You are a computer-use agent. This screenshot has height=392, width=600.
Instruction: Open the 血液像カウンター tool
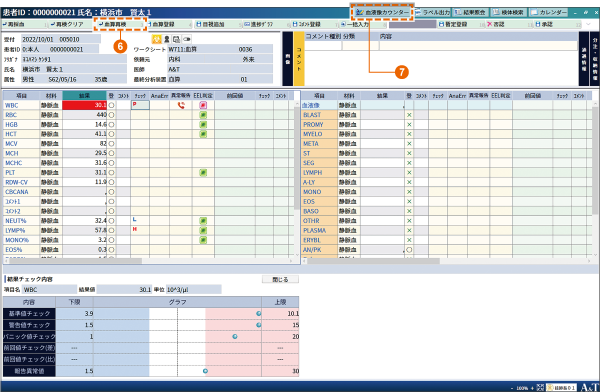[x=382, y=13]
